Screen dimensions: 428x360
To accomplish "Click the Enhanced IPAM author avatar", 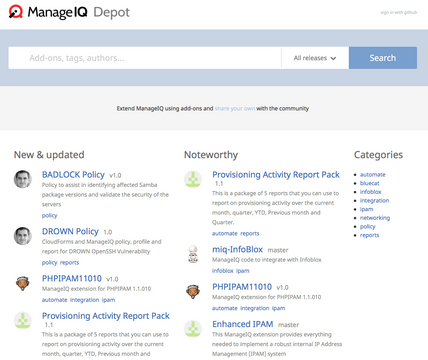I will [193, 329].
